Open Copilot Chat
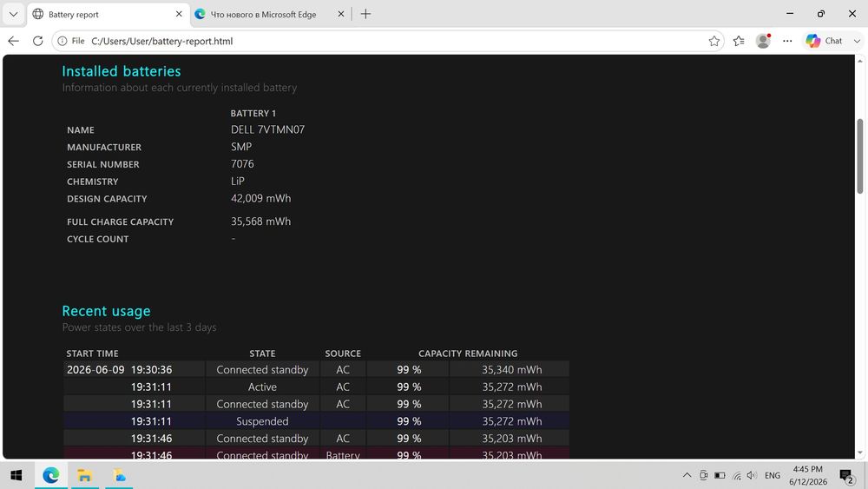The width and height of the screenshot is (868, 489). click(824, 41)
